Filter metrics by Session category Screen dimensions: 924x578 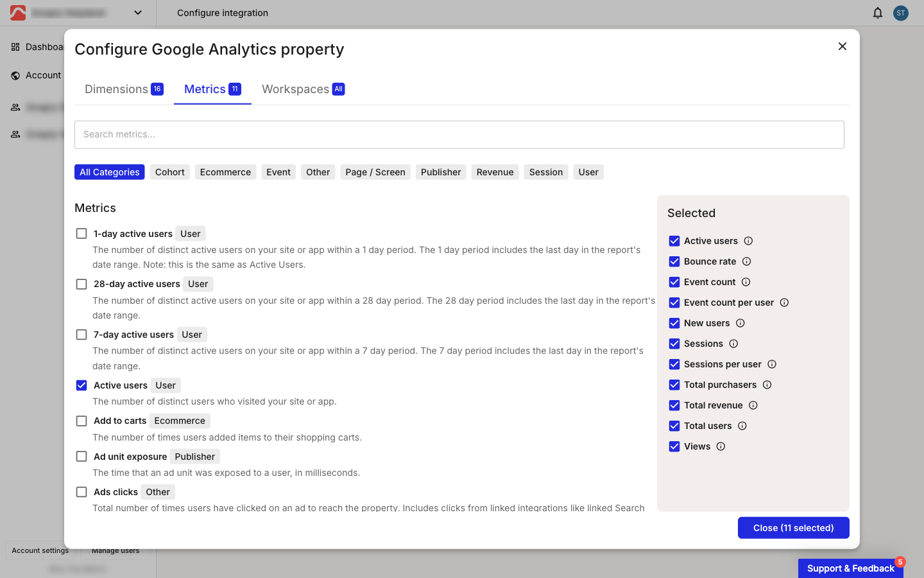pos(546,172)
